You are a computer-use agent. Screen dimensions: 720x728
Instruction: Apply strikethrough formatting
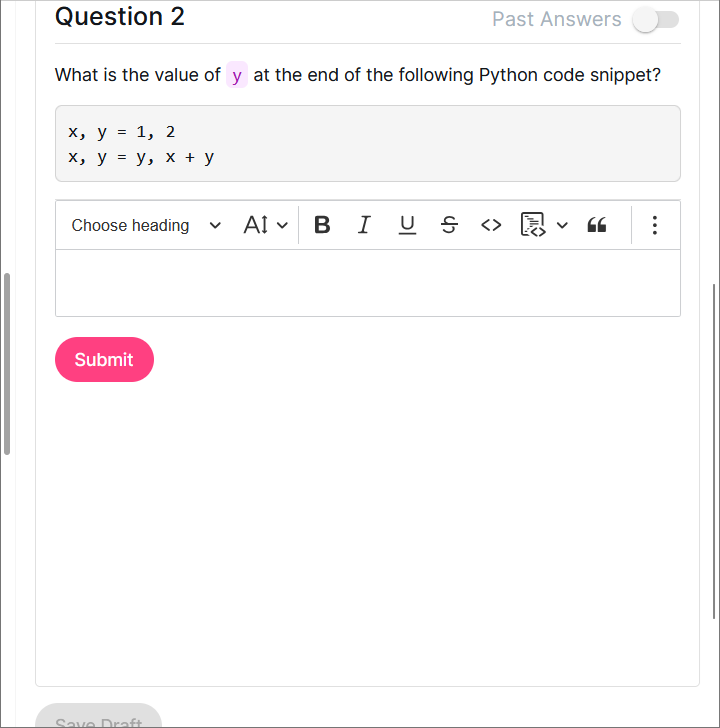(x=449, y=225)
